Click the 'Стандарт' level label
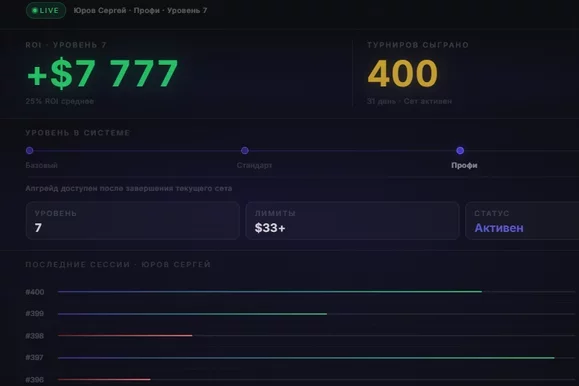Screen dimensions: 579x386 click(x=254, y=165)
